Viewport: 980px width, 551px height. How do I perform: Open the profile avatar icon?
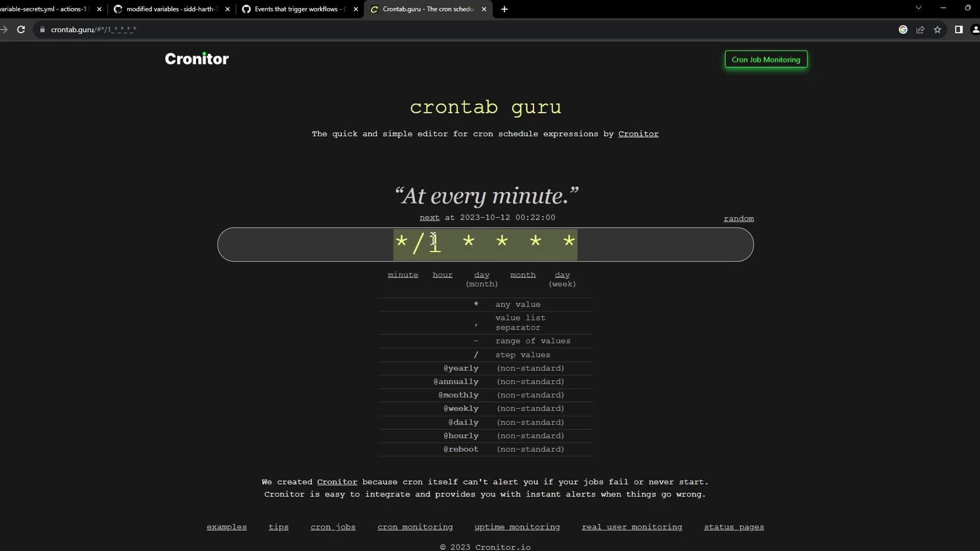point(975,30)
